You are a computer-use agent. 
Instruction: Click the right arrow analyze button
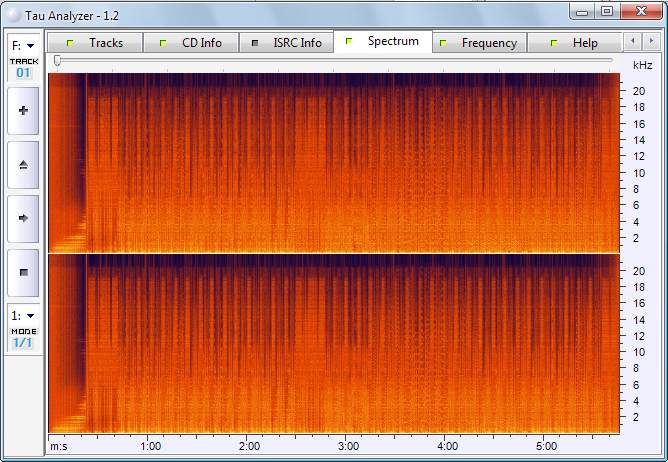tap(23, 217)
